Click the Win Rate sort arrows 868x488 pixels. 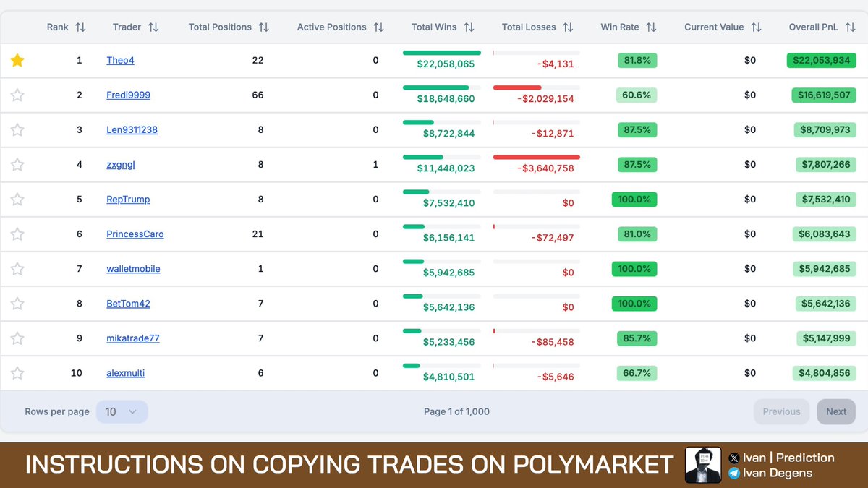[651, 27]
